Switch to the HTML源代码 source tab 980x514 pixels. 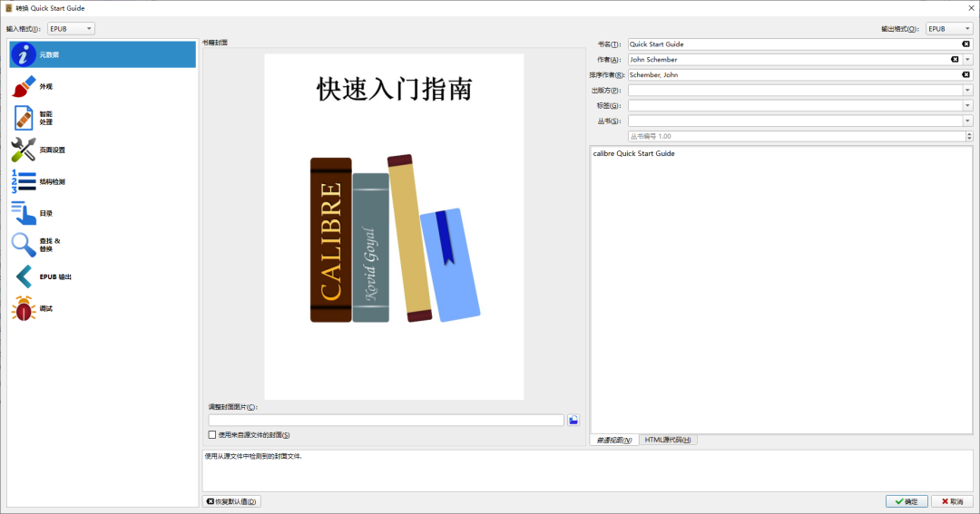[668, 440]
